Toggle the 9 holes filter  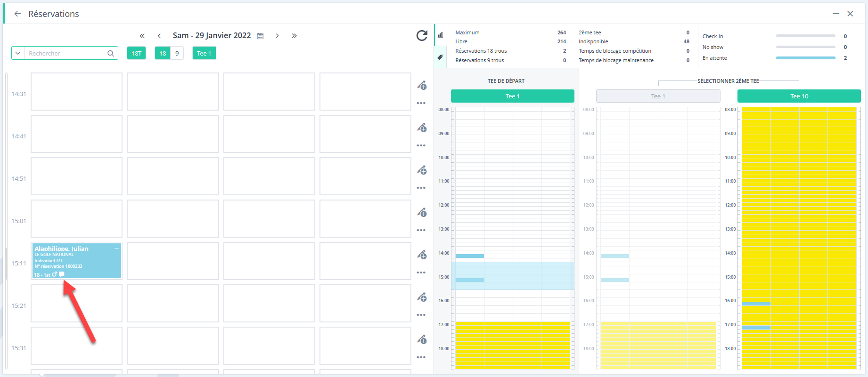177,53
